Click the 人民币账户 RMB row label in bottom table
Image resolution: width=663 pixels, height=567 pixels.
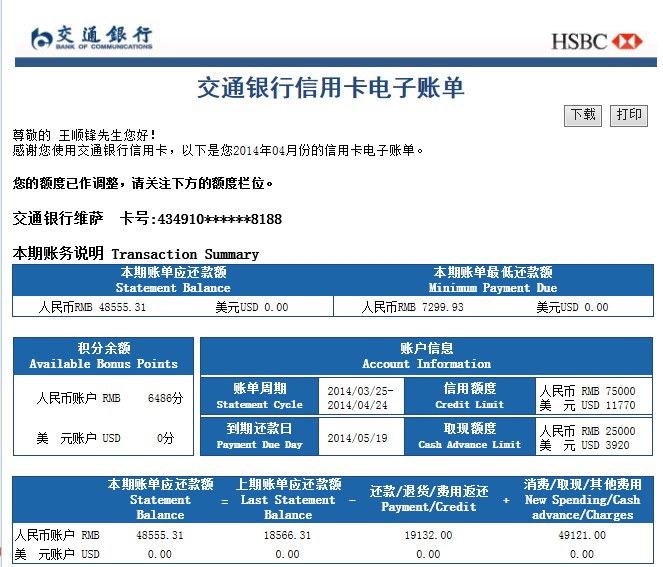coord(57,535)
